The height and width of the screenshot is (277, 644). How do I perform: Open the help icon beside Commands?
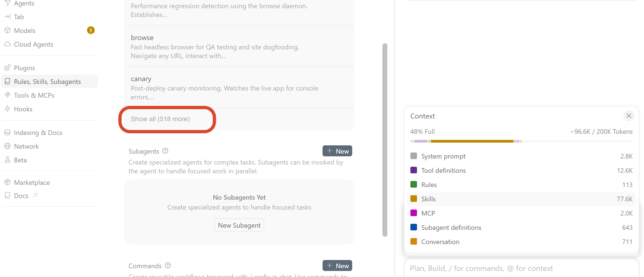[x=168, y=265]
